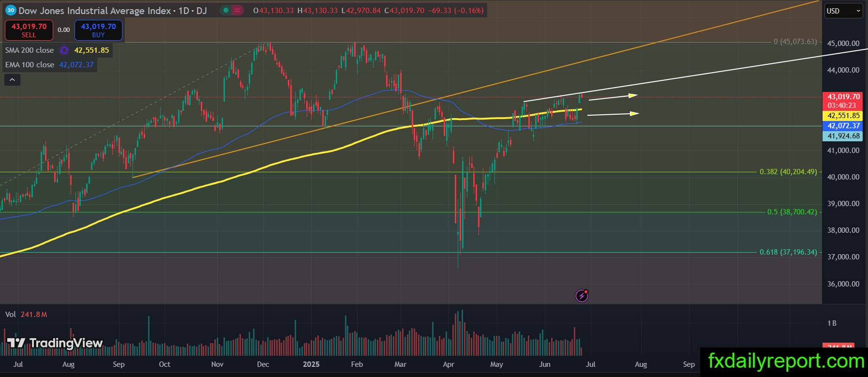Click Feb on the time axis
The width and height of the screenshot is (868, 377).
pos(357,364)
